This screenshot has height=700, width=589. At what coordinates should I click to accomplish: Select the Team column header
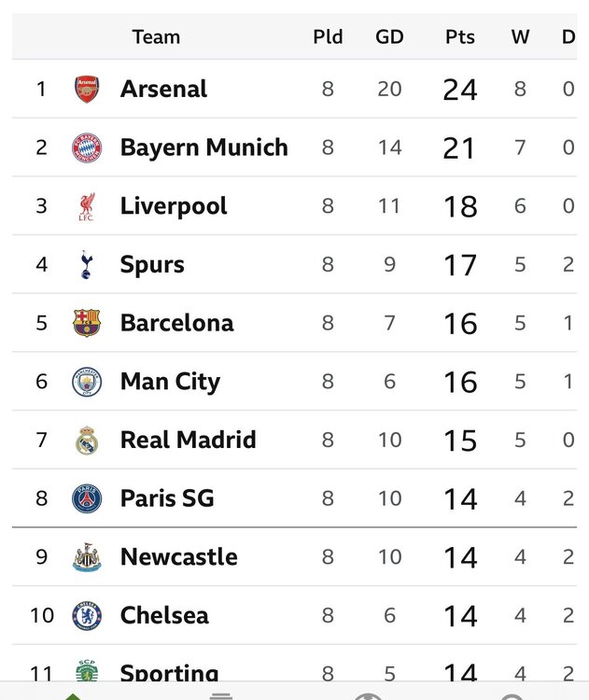coord(156,36)
